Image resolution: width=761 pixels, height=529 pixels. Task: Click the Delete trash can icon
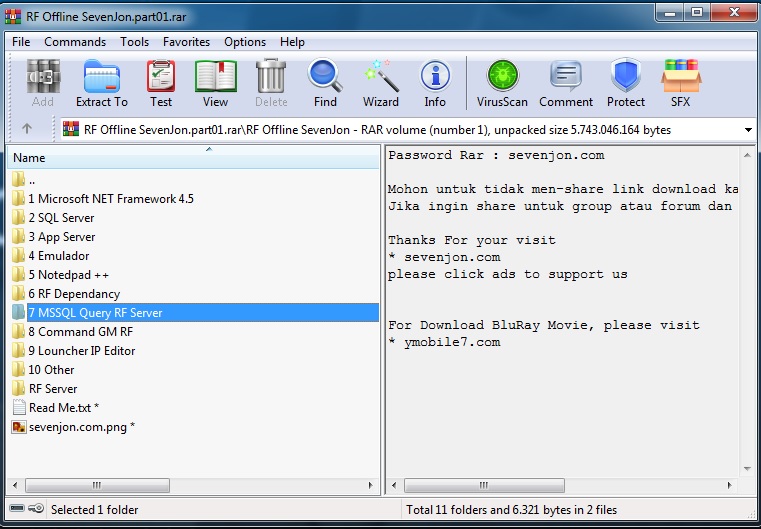tap(271, 76)
